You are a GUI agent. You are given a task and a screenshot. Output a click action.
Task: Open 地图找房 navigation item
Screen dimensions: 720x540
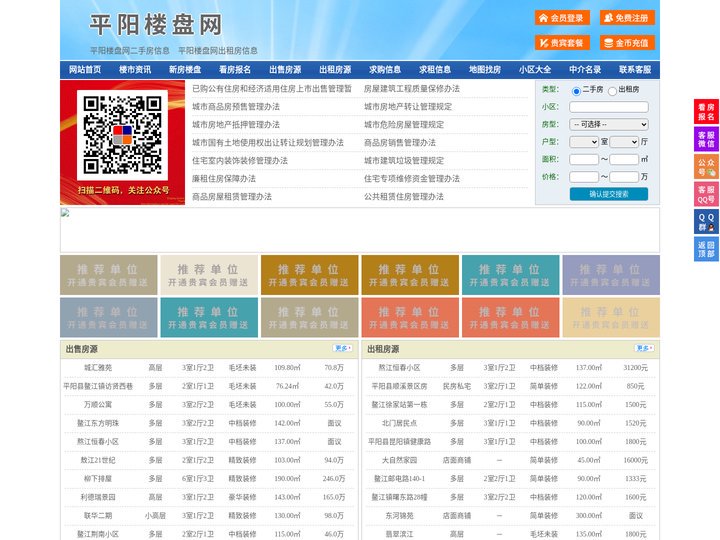tap(485, 70)
